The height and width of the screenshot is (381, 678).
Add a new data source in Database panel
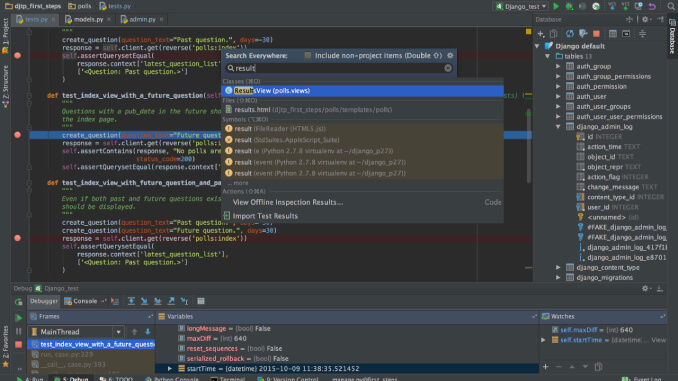(540, 34)
